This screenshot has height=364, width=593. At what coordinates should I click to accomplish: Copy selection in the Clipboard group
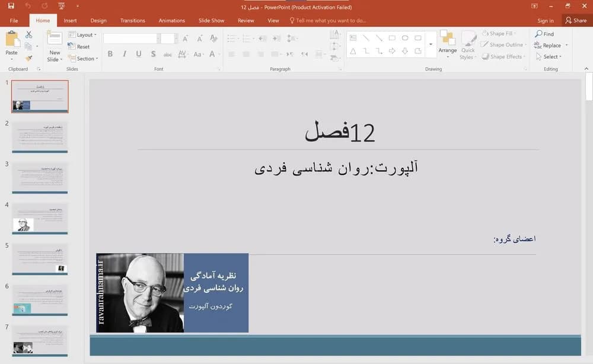click(28, 46)
